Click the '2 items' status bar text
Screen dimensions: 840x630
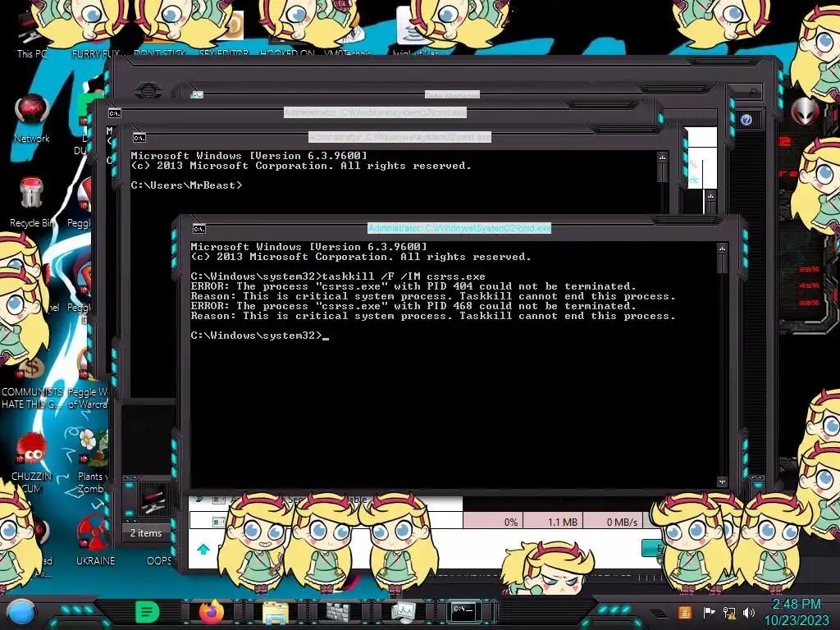click(146, 533)
